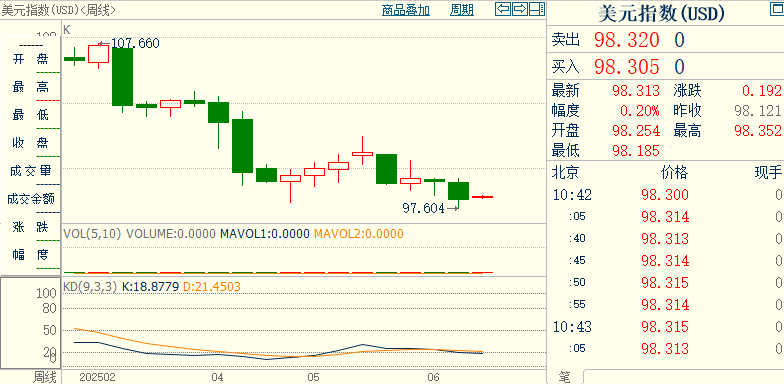Click the 价格 column header
Image resolution: width=784 pixels, height=384 pixels.
click(674, 173)
